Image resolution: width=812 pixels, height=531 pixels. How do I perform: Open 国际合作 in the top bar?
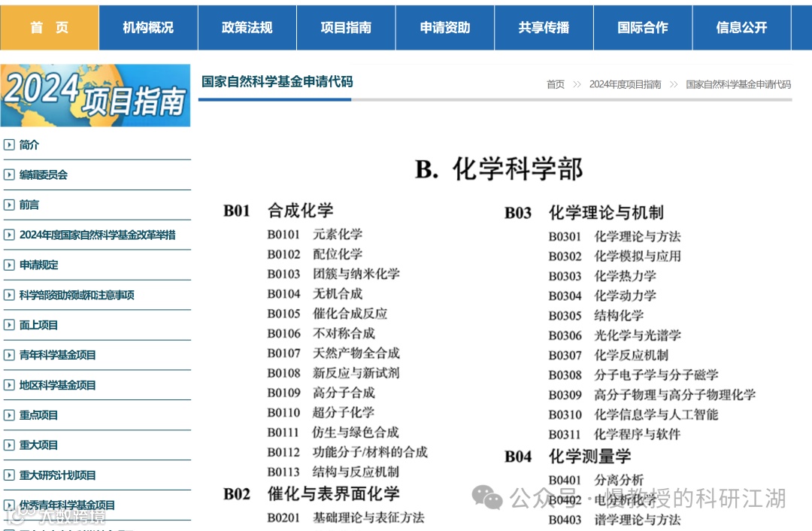[643, 28]
